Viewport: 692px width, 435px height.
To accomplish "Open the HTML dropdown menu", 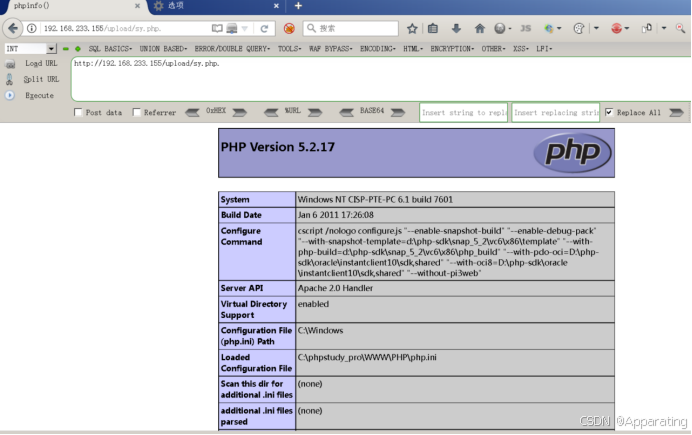I will point(413,49).
